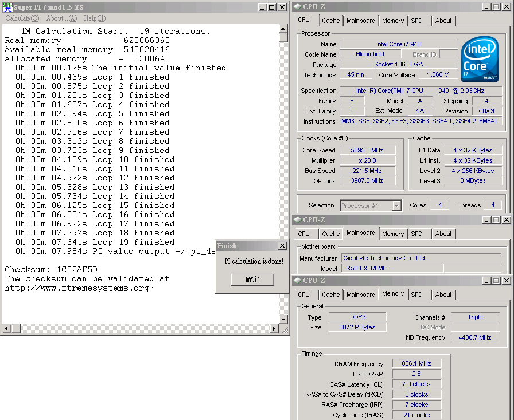Click the FSB:DRAM ratio value 2:8
This screenshot has width=514, height=420.
416,374
